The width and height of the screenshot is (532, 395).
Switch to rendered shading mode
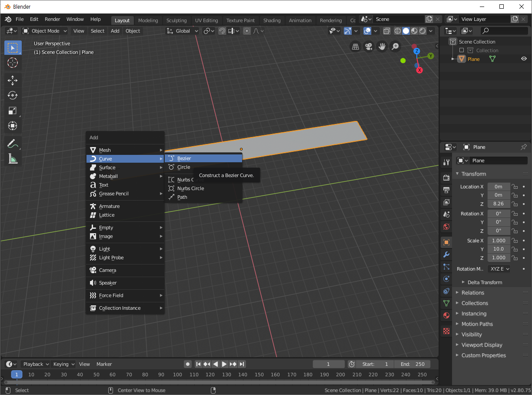pos(422,31)
